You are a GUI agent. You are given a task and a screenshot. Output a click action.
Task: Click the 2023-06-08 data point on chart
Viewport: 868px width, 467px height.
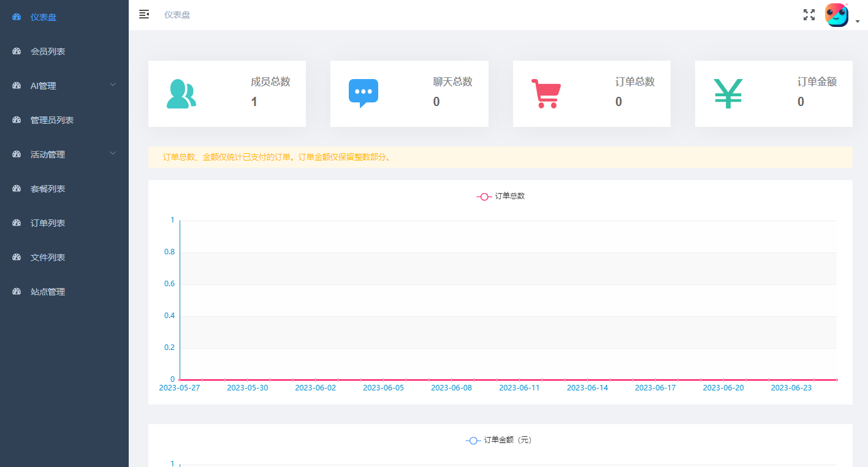pos(451,380)
